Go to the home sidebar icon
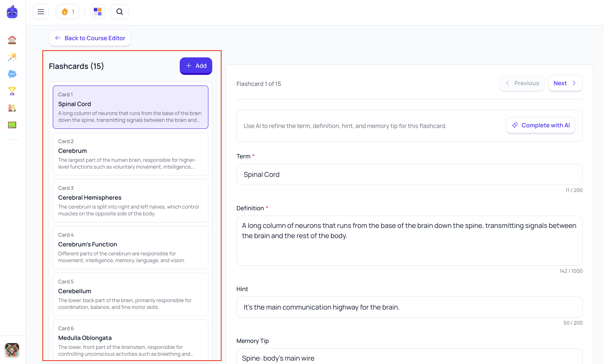The height and width of the screenshot is (364, 604). pos(12,40)
